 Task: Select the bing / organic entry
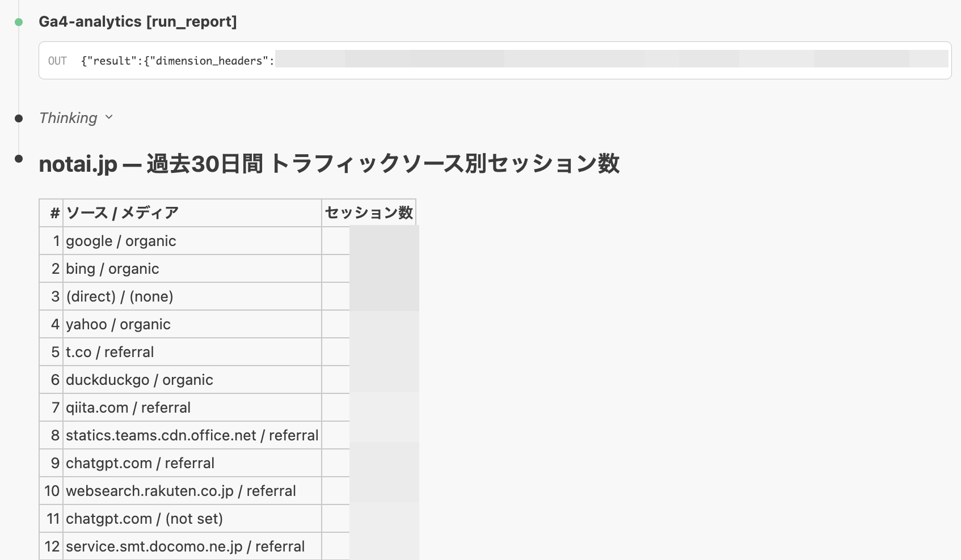click(x=112, y=268)
